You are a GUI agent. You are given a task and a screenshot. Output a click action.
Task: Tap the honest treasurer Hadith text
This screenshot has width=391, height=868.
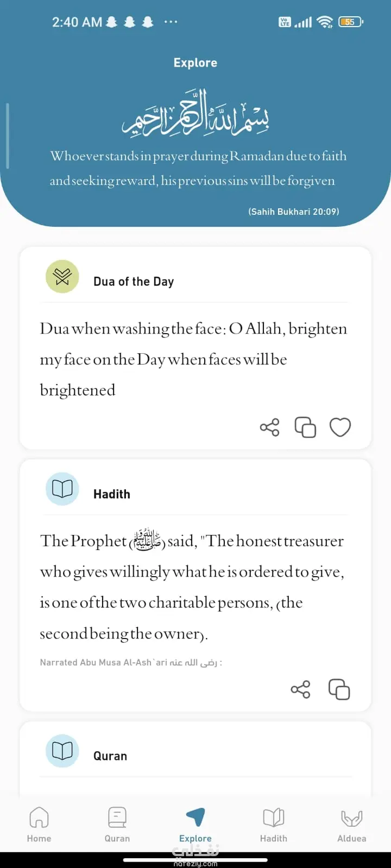point(192,587)
